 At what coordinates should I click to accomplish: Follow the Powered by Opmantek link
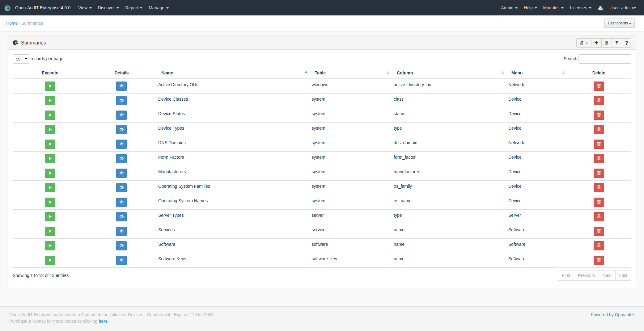tap(612, 315)
